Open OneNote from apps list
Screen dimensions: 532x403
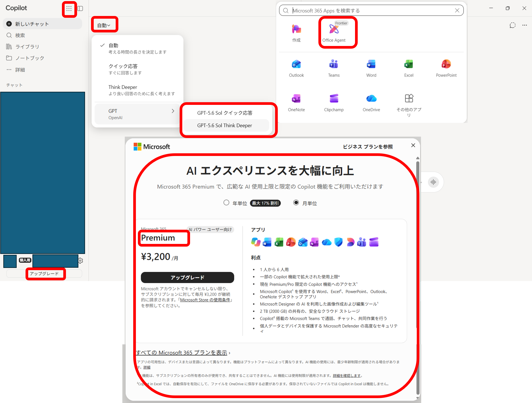pos(296,103)
